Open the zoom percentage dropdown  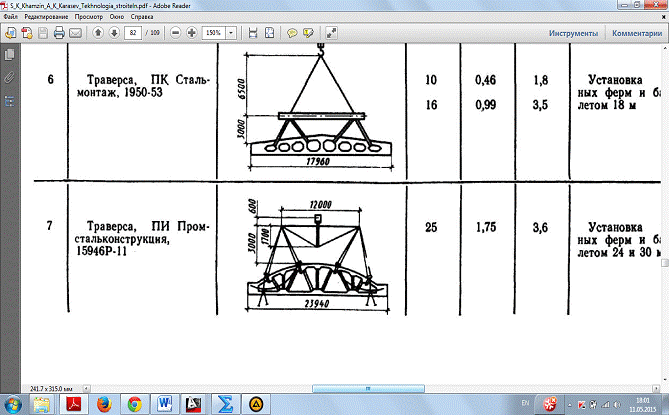(232, 33)
